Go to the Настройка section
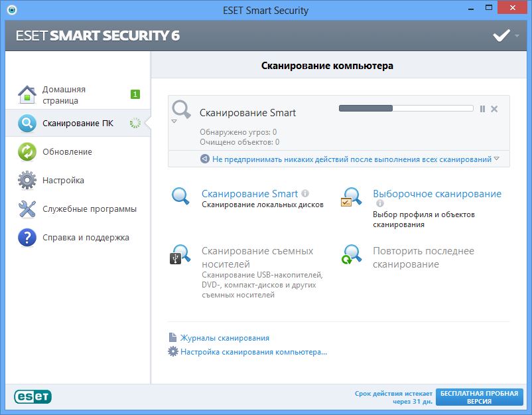Viewport: 532px width, 415px height. (63, 180)
